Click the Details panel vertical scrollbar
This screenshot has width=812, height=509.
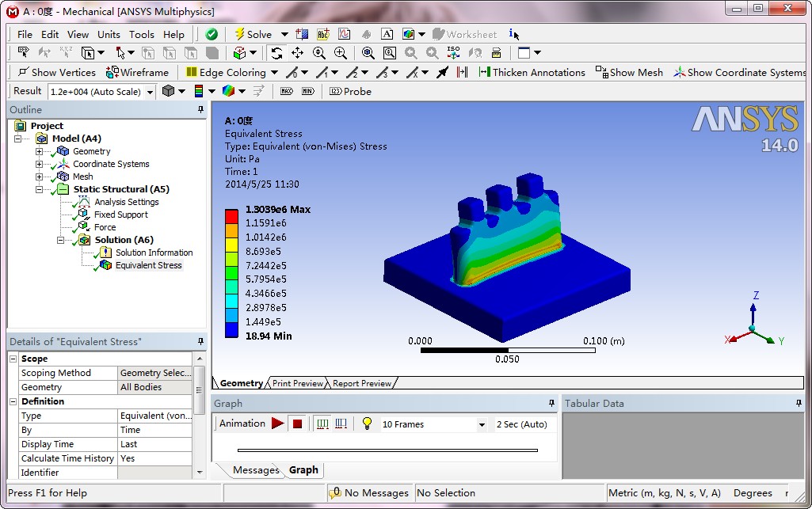(199, 389)
